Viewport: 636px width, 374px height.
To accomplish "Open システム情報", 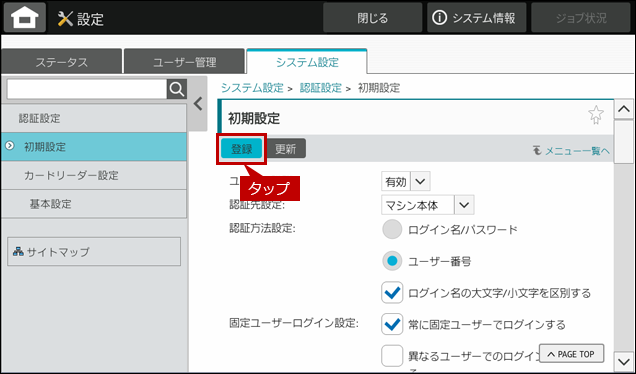I will pos(476,18).
